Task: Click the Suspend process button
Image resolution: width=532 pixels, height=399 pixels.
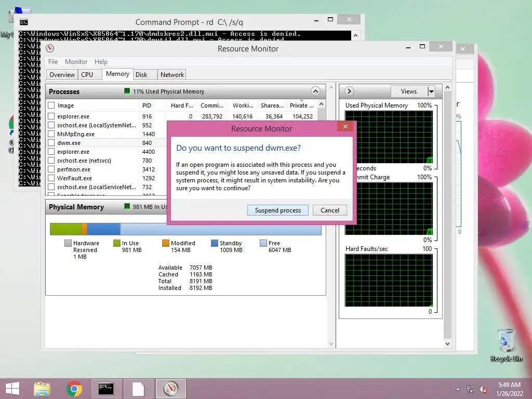Action: point(277,210)
